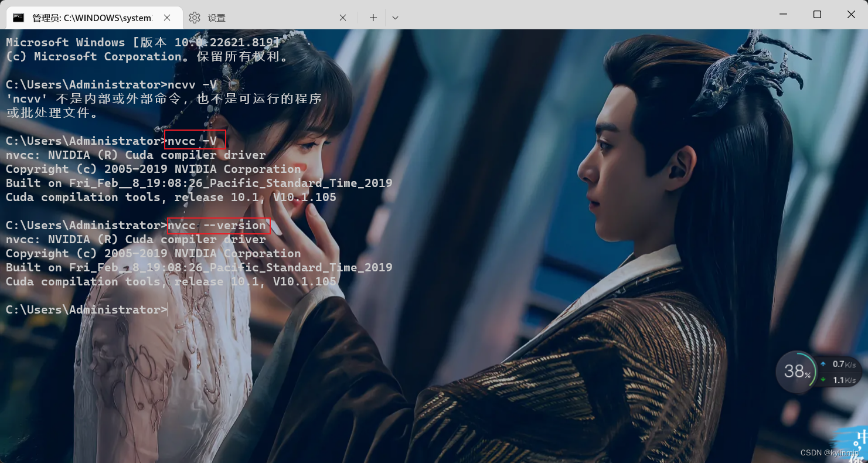Switch to the 设置 tab
The width and height of the screenshot is (868, 463).
pyautogui.click(x=268, y=18)
